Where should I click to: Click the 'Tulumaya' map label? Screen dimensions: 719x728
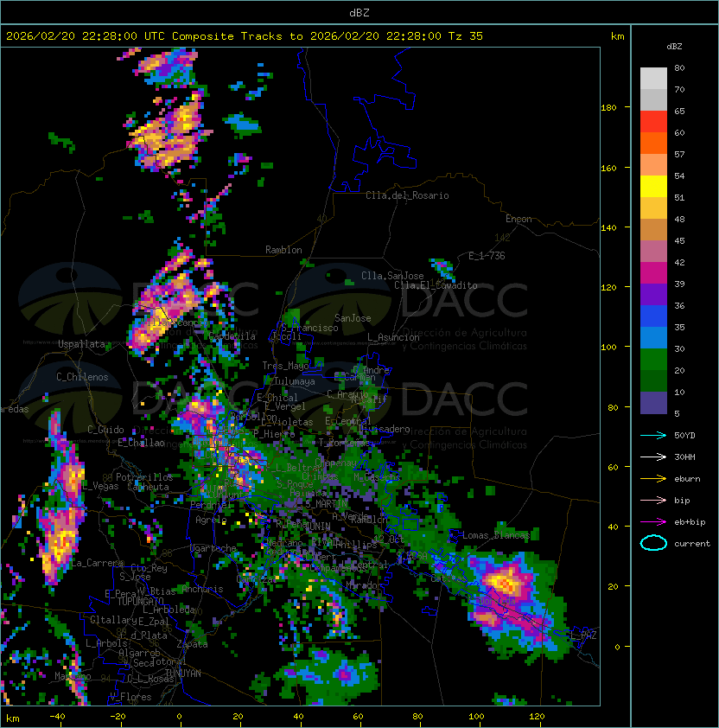coord(295,381)
